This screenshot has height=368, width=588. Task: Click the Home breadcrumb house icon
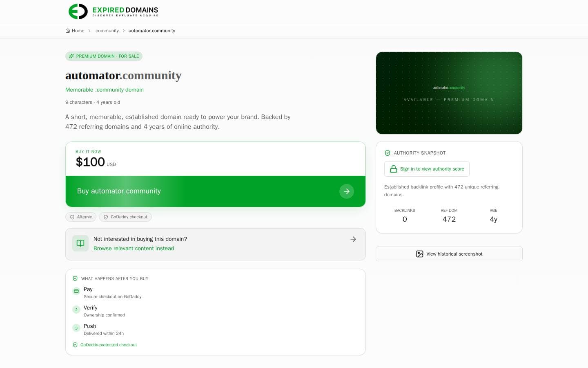tap(68, 31)
